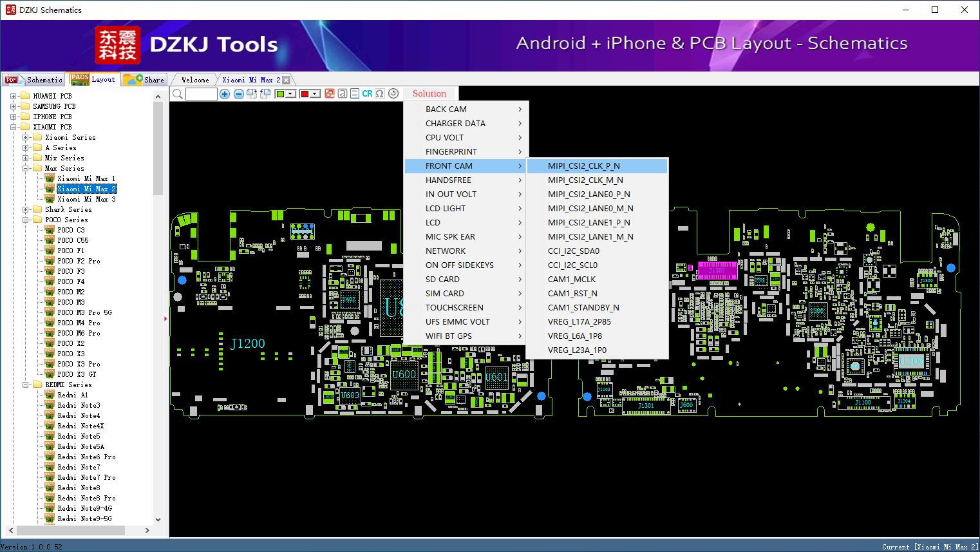The image size is (980, 552).
Task: Expand the Mix Series tree node
Action: point(25,158)
